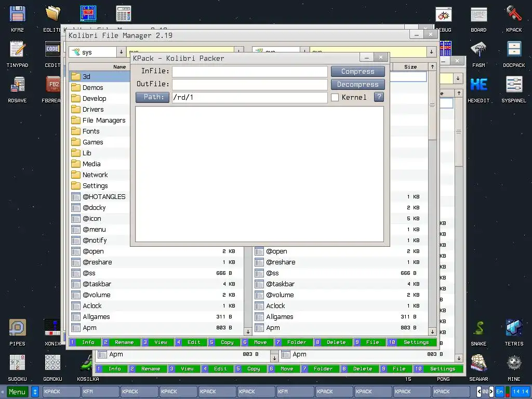Click the Decompress button
The width and height of the screenshot is (532, 399).
tap(358, 85)
